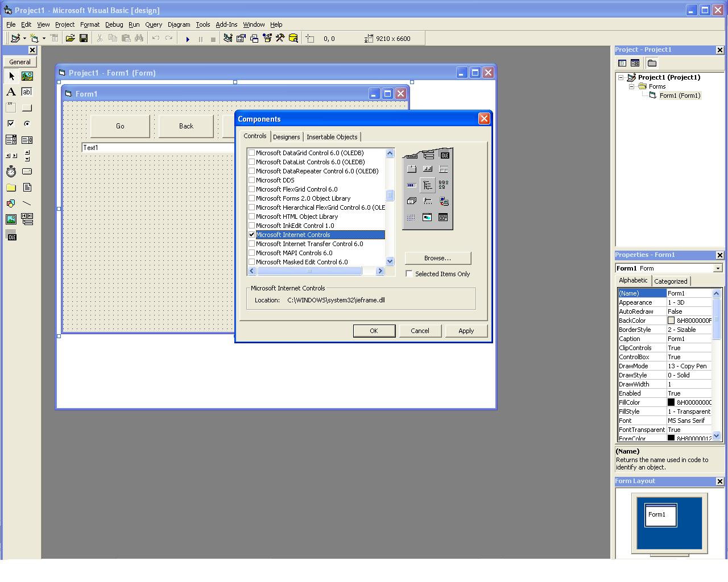Click the Form Layout Window toolbar icon
The height and width of the screenshot is (582, 728).
[254, 39]
